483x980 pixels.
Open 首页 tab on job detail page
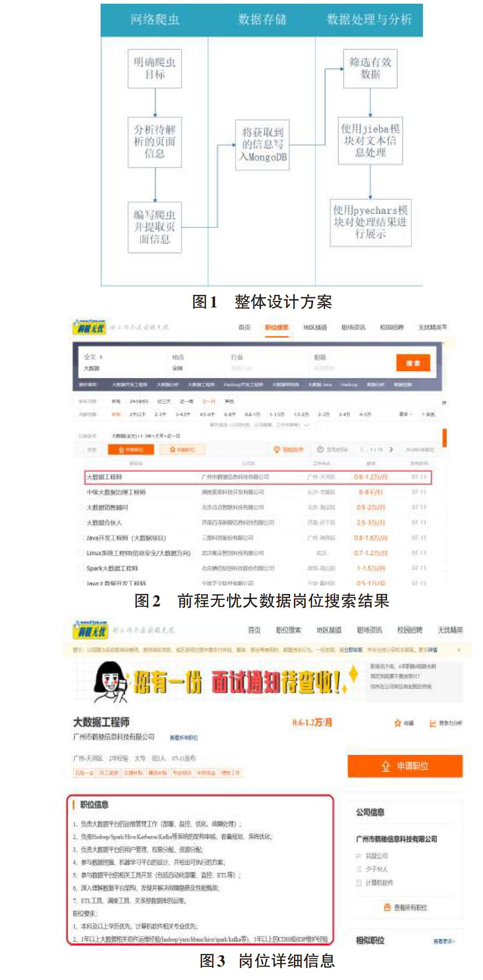tap(254, 630)
